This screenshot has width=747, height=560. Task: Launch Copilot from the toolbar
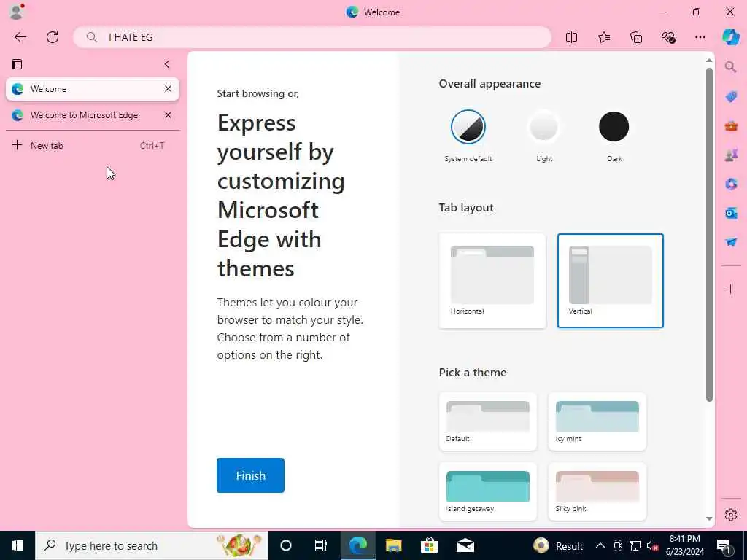pyautogui.click(x=731, y=37)
